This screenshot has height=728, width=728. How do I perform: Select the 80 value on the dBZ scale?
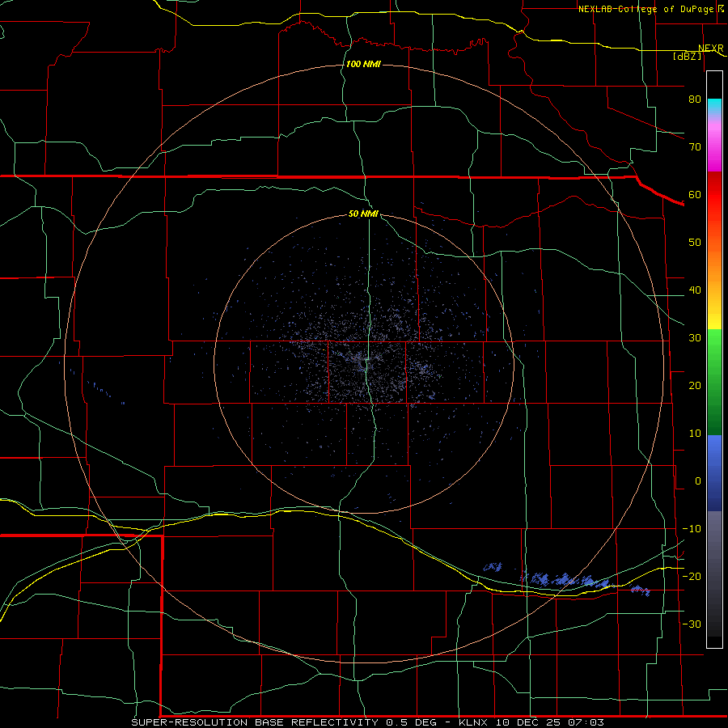(695, 99)
